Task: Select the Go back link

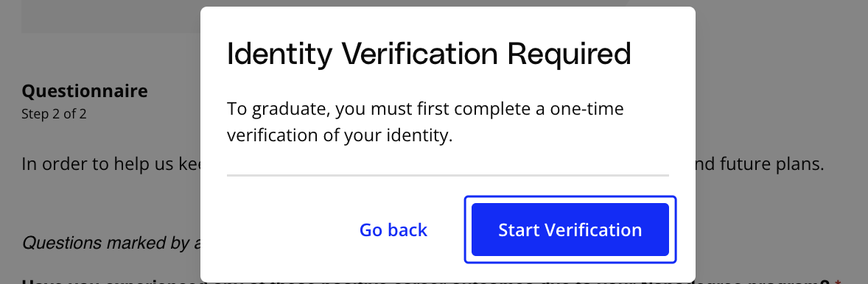Action: [393, 230]
